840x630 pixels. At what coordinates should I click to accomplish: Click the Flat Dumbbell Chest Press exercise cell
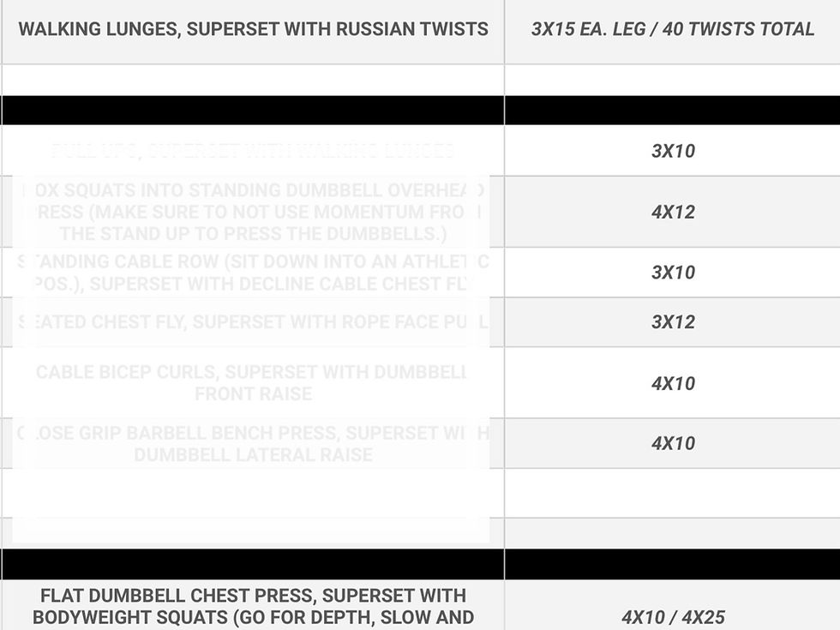(x=253, y=605)
